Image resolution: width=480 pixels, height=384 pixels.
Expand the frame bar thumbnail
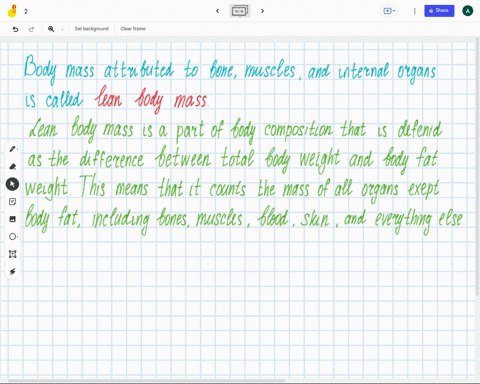pos(240,11)
